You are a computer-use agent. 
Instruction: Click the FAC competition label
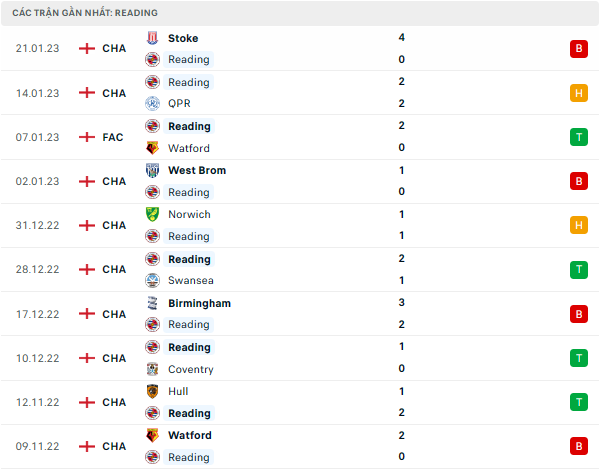click(x=113, y=137)
